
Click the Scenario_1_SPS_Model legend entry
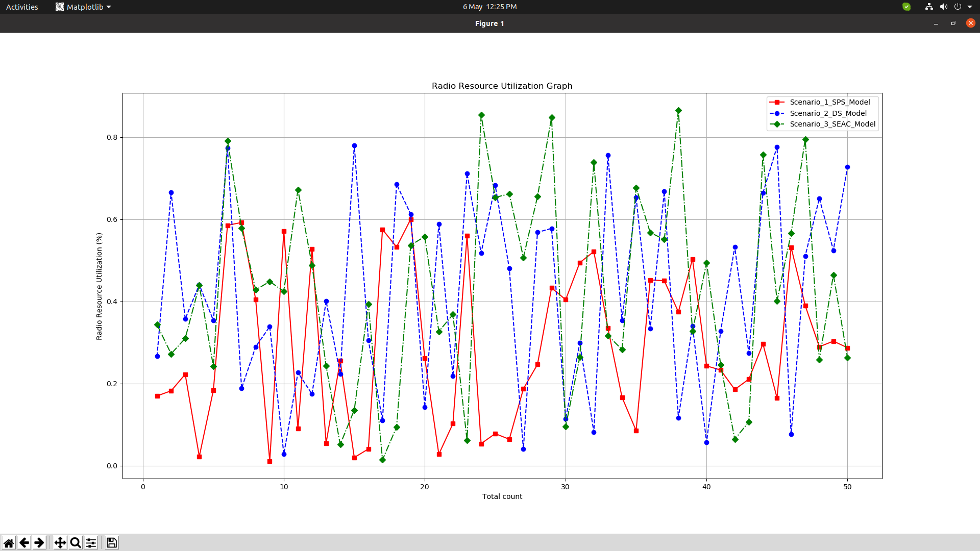(x=829, y=102)
